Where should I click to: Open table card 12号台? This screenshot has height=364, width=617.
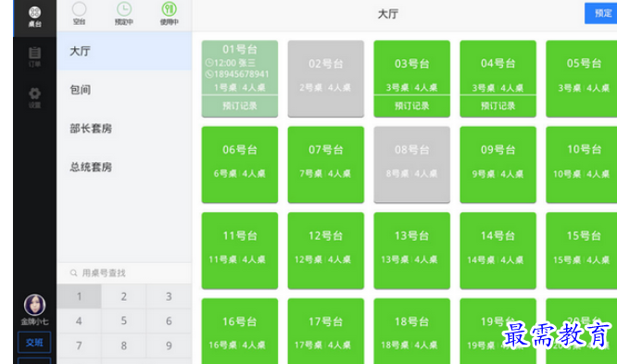click(x=326, y=251)
